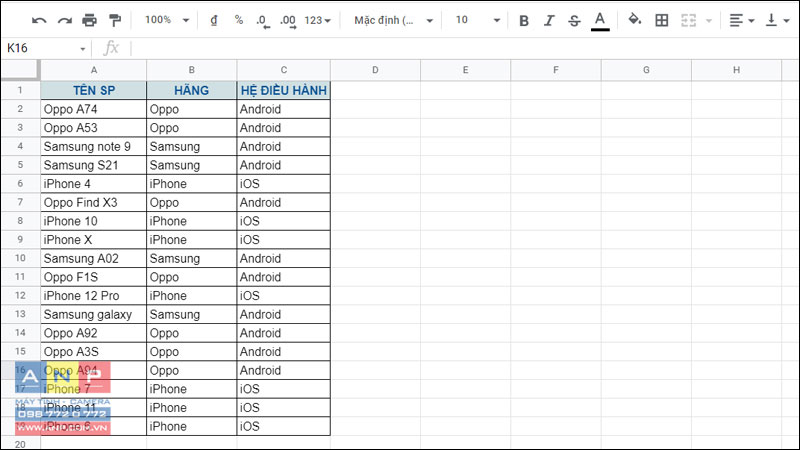Viewport: 800px width, 450px height.
Task: Click Samsung cell in row 10
Action: tap(192, 258)
